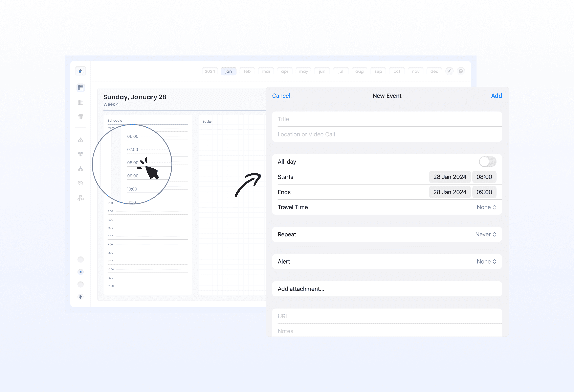Select the Jan month tab
This screenshot has height=392, width=574.
click(x=228, y=71)
